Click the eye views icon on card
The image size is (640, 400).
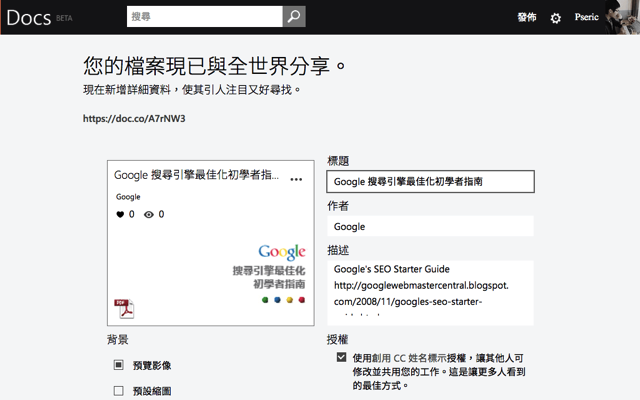(x=149, y=214)
